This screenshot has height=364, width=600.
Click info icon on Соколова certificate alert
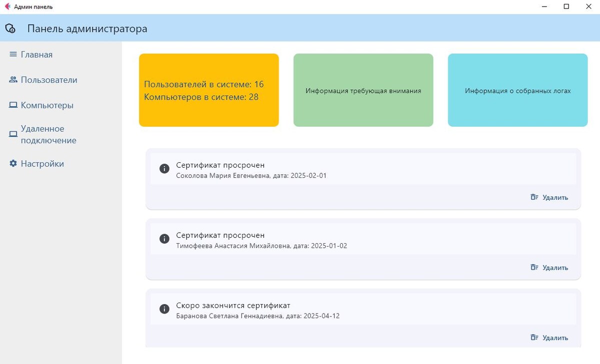tap(164, 169)
